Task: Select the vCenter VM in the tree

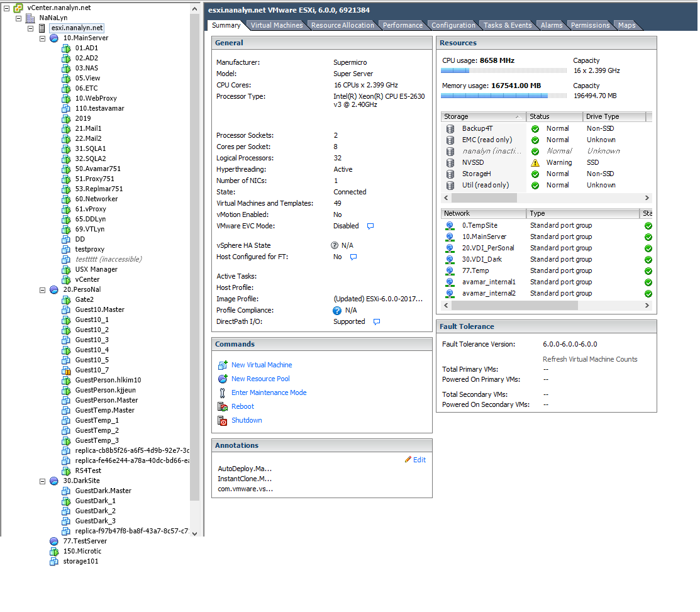Action: tap(87, 280)
